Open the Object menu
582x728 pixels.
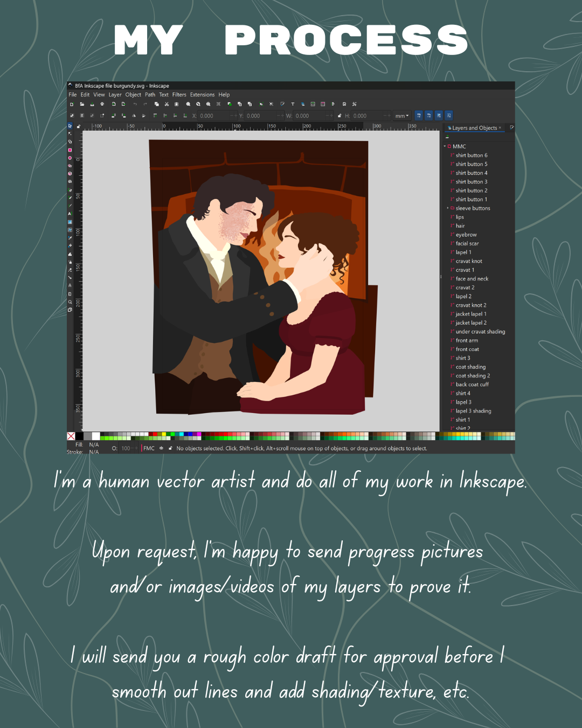(x=133, y=94)
